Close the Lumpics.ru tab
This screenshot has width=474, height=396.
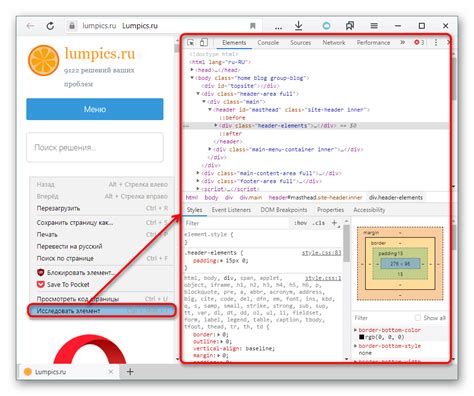tap(111, 371)
